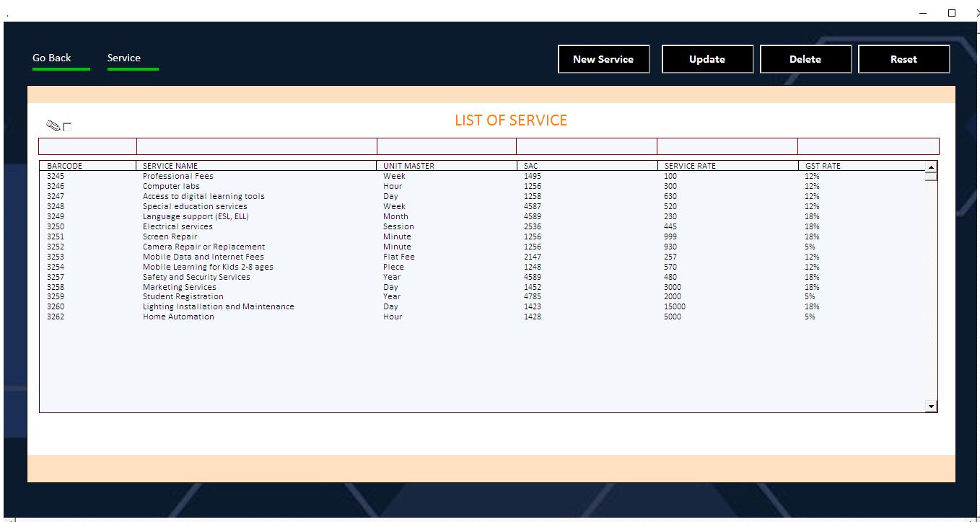Select the Professional Fees row
The width and height of the screenshot is (980, 522).
[x=178, y=176]
